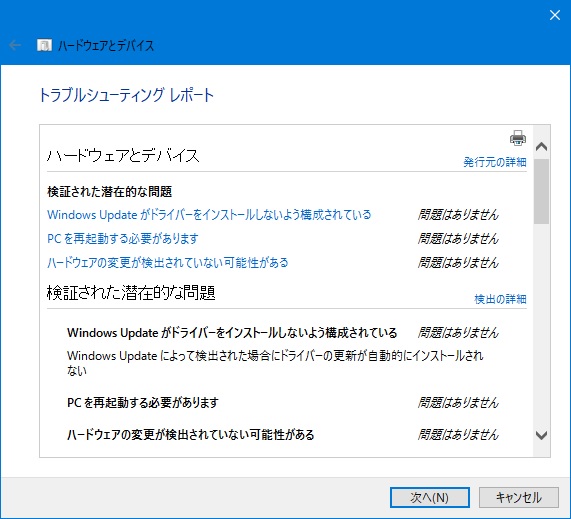Open blue link PC を再起動する必要があります
The width and height of the screenshot is (571, 519).
[123, 239]
